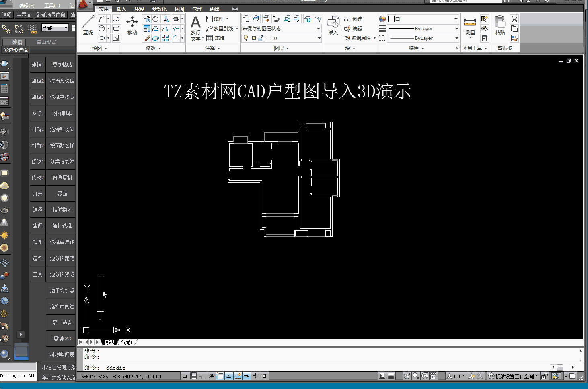The image size is (588, 389).
Task: Select the 直线 (Line) drawing tool
Action: point(88,25)
